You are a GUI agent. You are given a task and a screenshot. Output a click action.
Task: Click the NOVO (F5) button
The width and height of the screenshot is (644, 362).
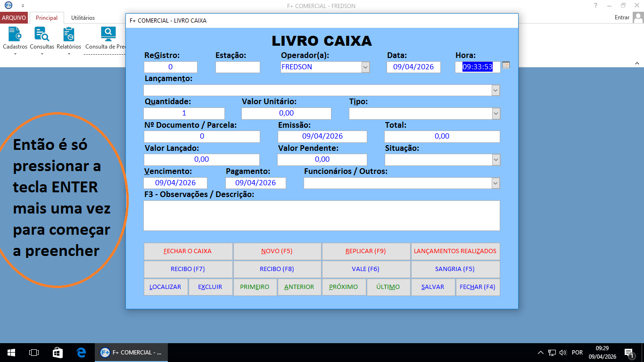pos(277,251)
